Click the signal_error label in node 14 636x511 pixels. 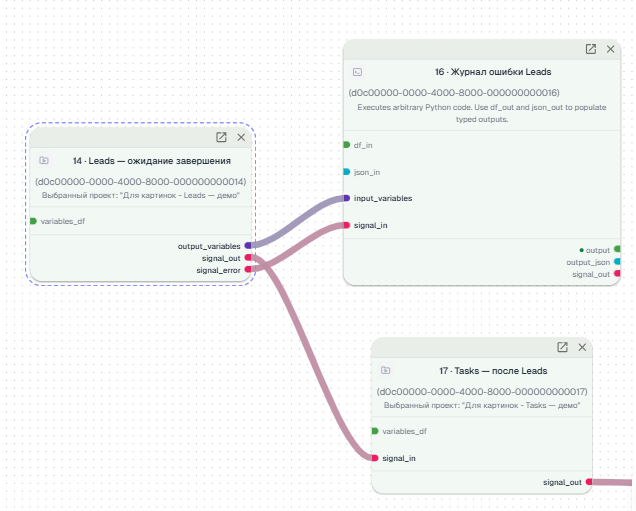tap(218, 270)
